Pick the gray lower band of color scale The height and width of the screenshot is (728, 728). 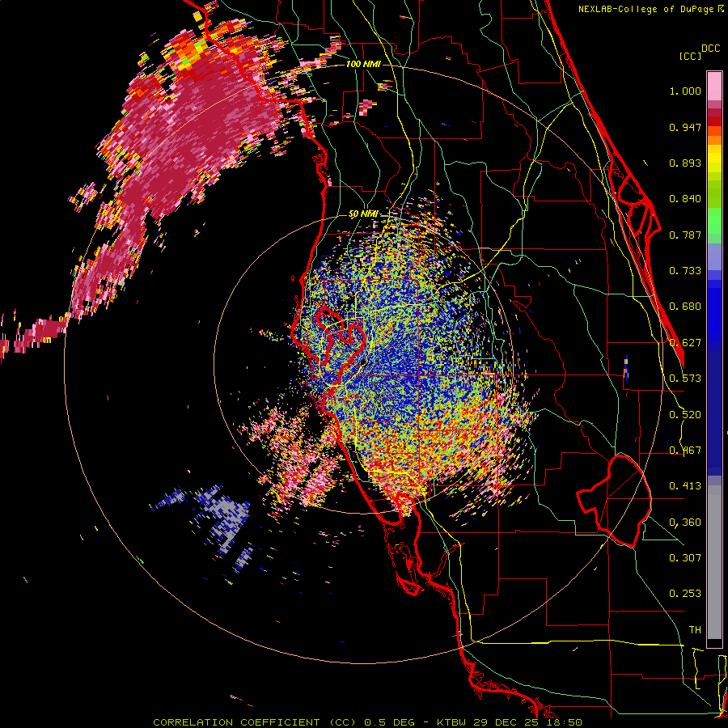pyautogui.click(x=714, y=562)
